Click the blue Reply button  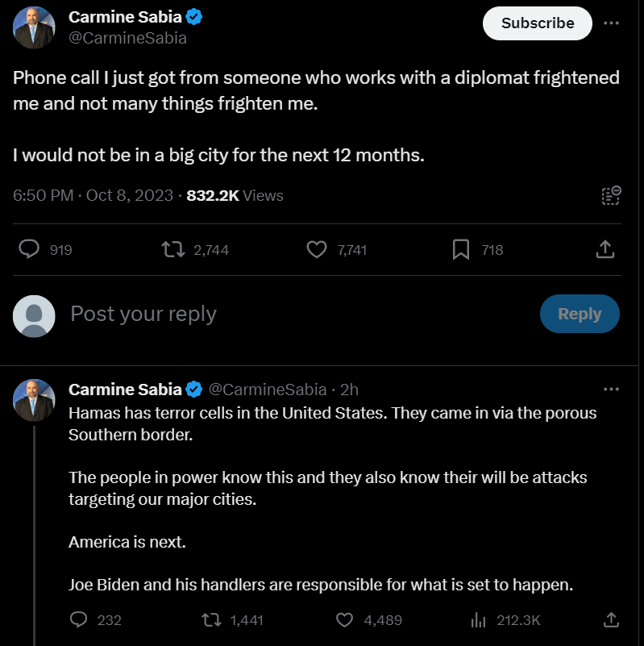pyautogui.click(x=580, y=314)
